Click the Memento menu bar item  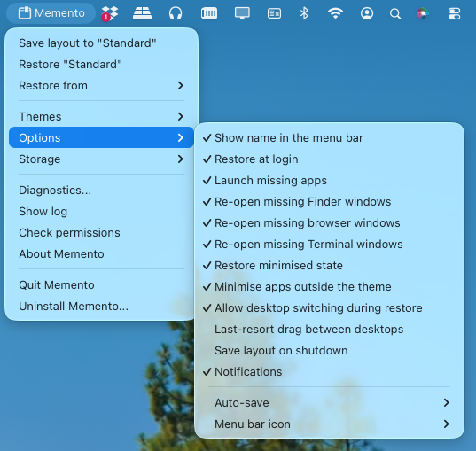click(51, 13)
